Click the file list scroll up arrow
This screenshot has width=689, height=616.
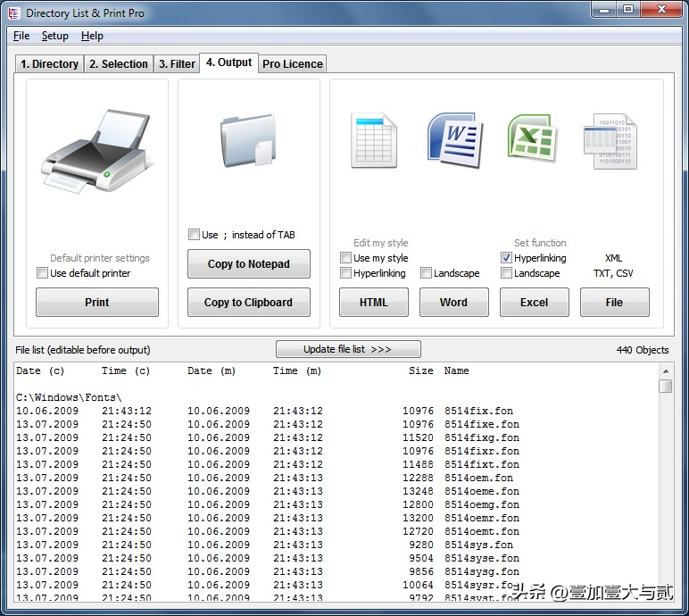click(x=666, y=371)
